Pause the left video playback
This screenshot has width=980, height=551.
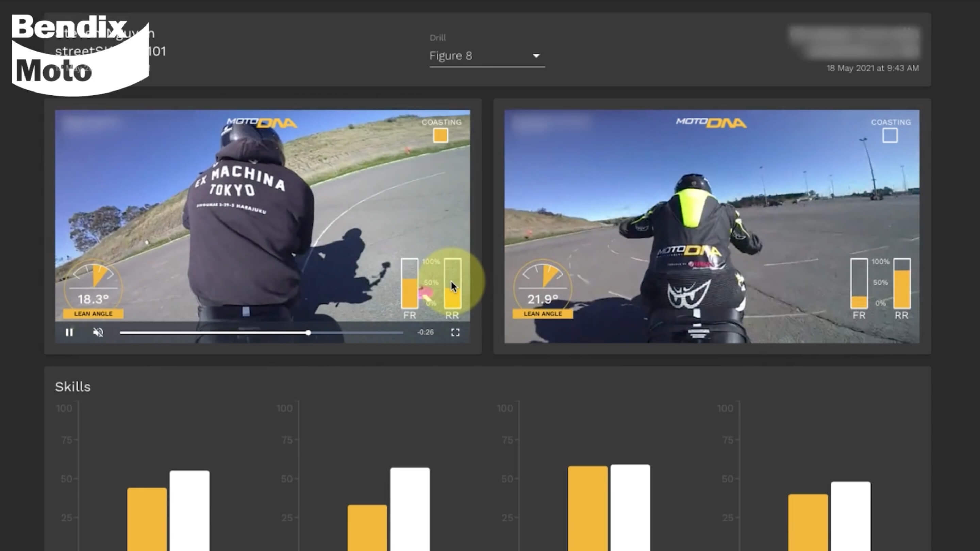[69, 332]
